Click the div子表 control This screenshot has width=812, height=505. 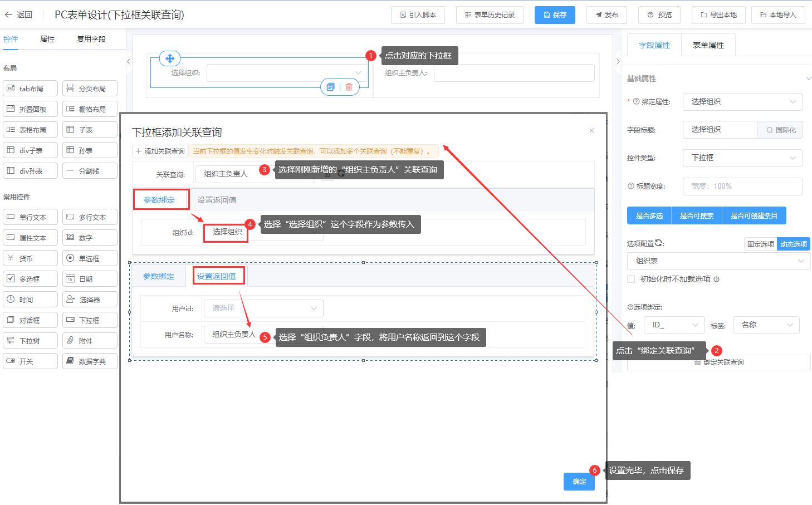[x=30, y=150]
